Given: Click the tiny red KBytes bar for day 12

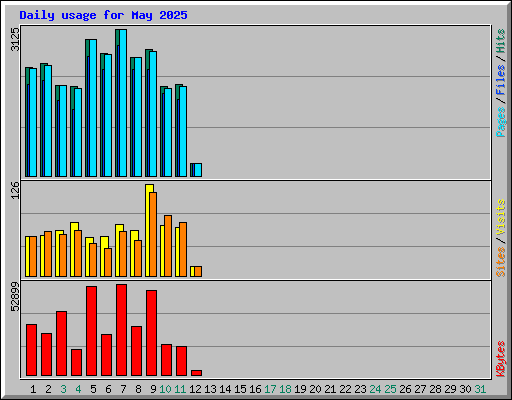Looking at the screenshot, I should click(x=196, y=373).
